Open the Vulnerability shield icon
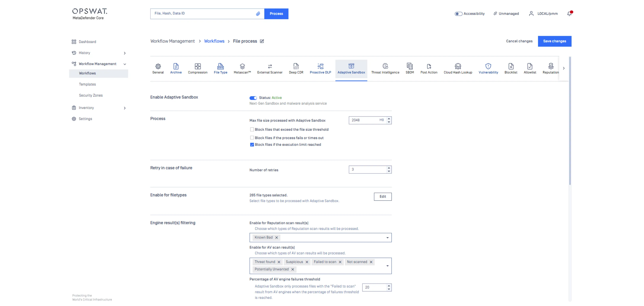Image resolution: width=644 pixels, height=306 pixels. (x=488, y=66)
